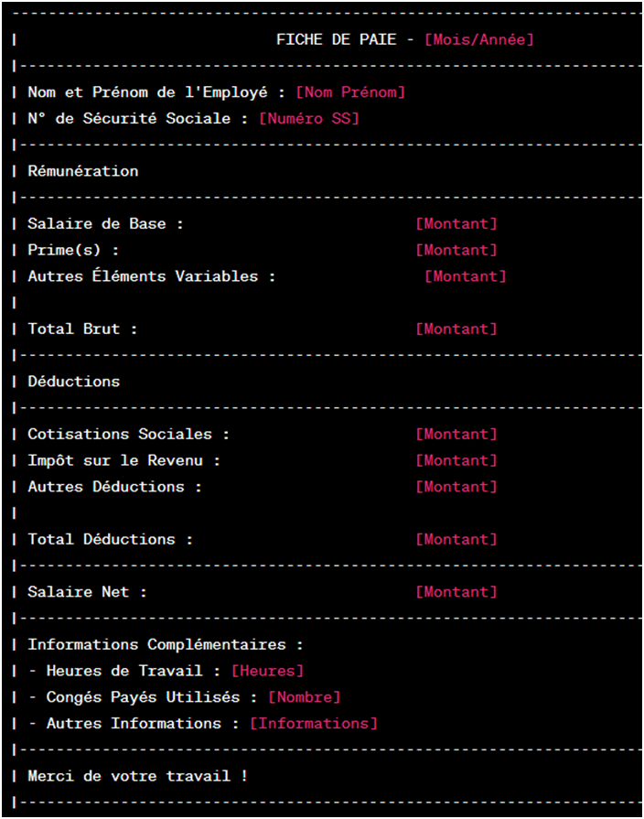Click the Autres Déductions [Montant] placeholder
This screenshot has height=819, width=644.
click(x=456, y=487)
